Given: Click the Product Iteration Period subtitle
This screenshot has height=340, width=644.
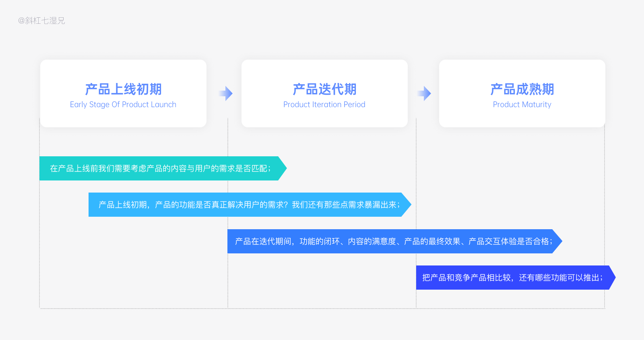Looking at the screenshot, I should pos(324,105).
